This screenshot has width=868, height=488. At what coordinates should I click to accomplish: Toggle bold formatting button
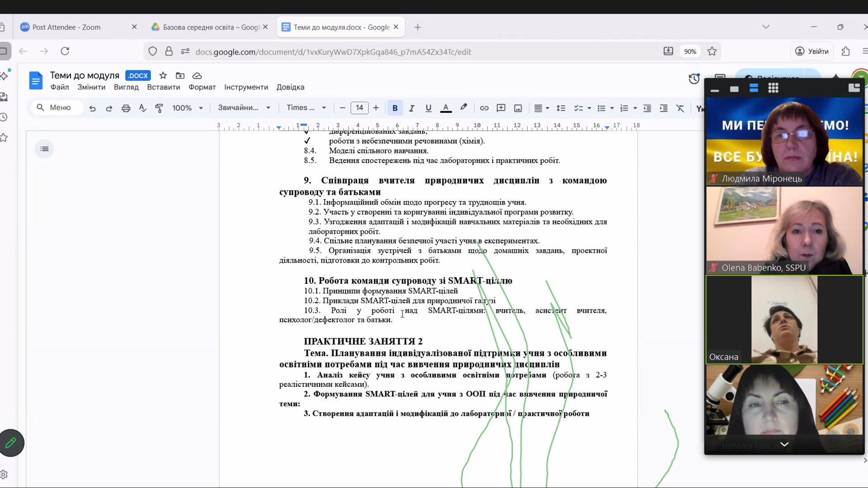point(395,108)
